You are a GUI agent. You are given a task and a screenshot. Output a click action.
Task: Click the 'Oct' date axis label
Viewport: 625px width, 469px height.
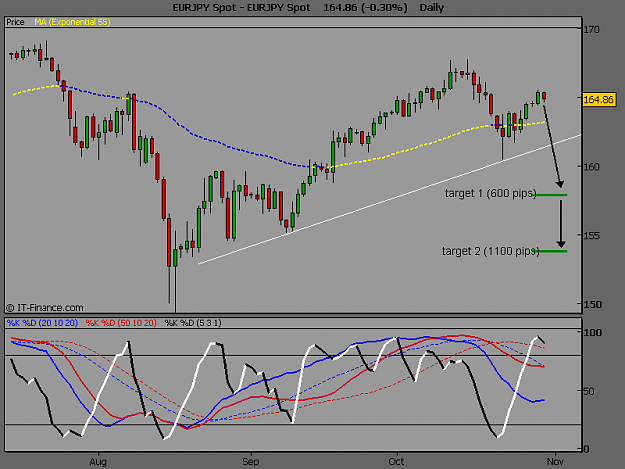396,461
